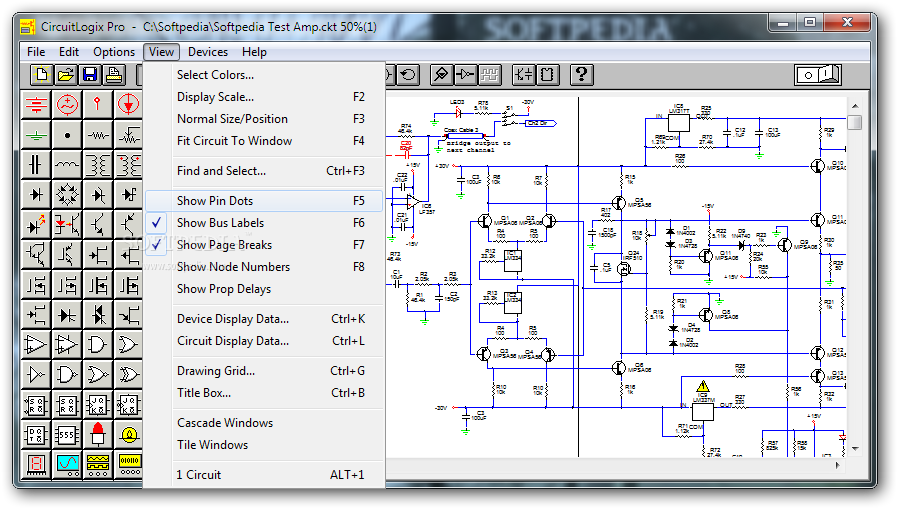The width and height of the screenshot is (898, 509).
Task: Print the circuit schematic
Action: coord(114,75)
